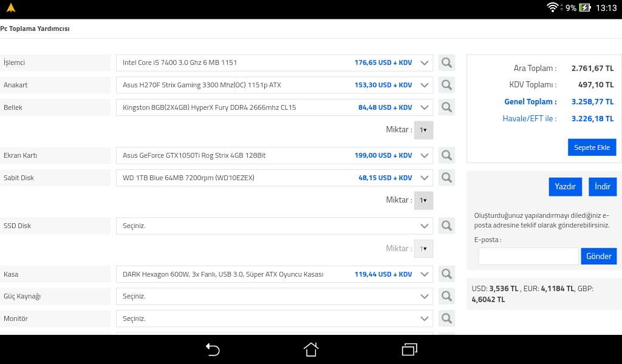Screen dimensions: 622x364
Task: Search cases with the Kasa magnifier icon
Action: [446, 274]
